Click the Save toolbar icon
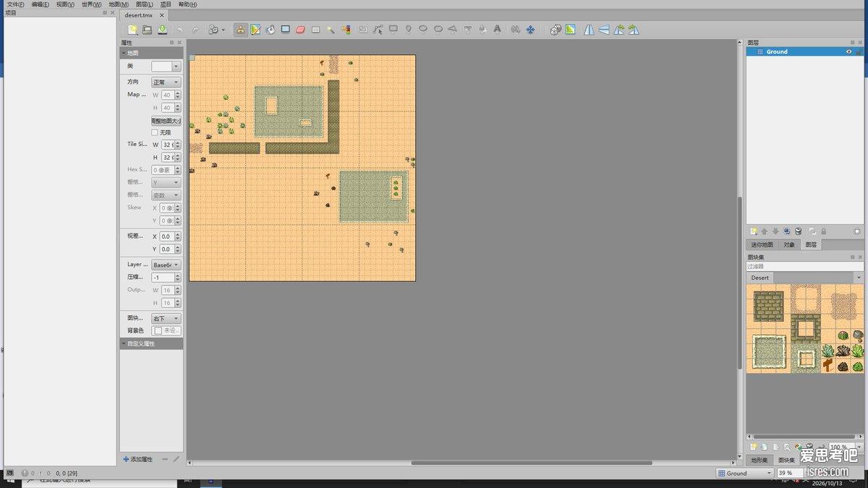 click(x=163, y=30)
